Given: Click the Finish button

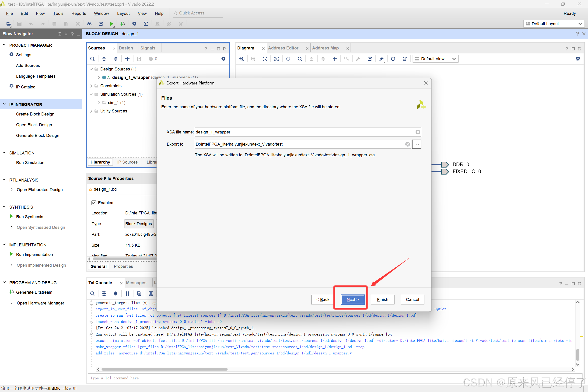Looking at the screenshot, I should pos(382,300).
